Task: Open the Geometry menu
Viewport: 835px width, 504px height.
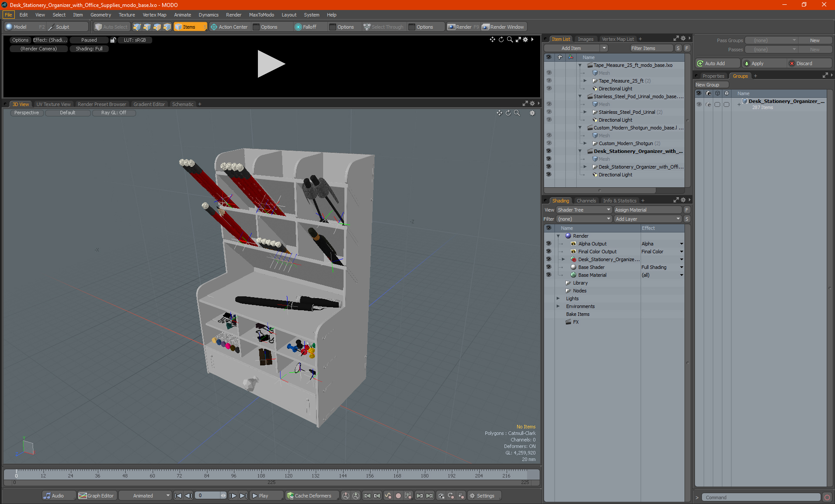Action: [100, 15]
